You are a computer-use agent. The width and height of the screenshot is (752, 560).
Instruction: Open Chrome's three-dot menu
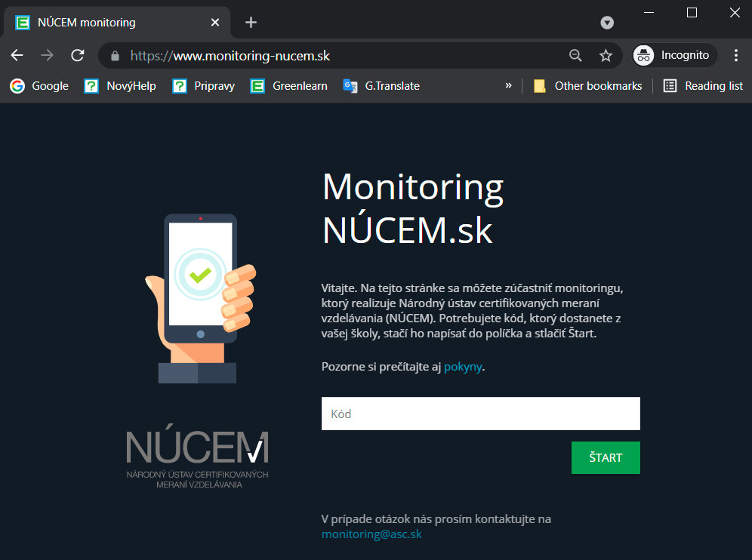(x=735, y=56)
